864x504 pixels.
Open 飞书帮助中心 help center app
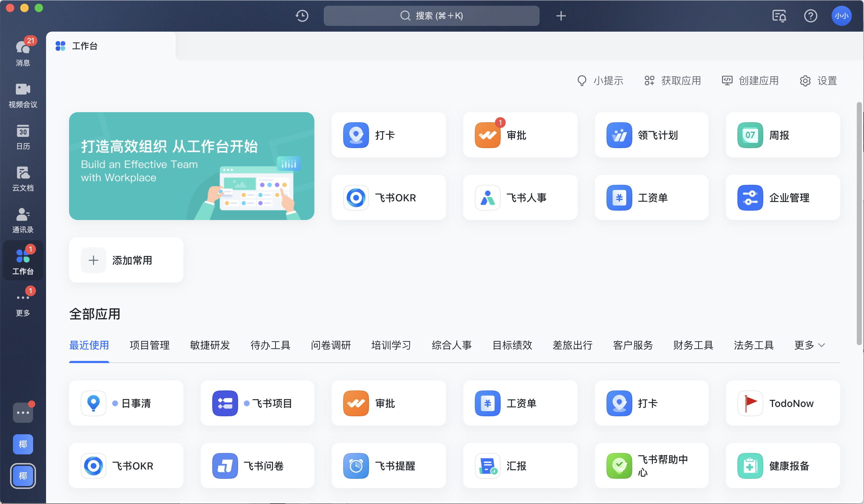point(651,466)
